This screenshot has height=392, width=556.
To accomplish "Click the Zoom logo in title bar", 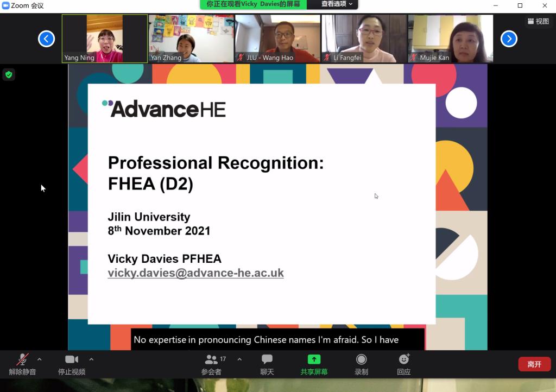I will click(x=5, y=5).
